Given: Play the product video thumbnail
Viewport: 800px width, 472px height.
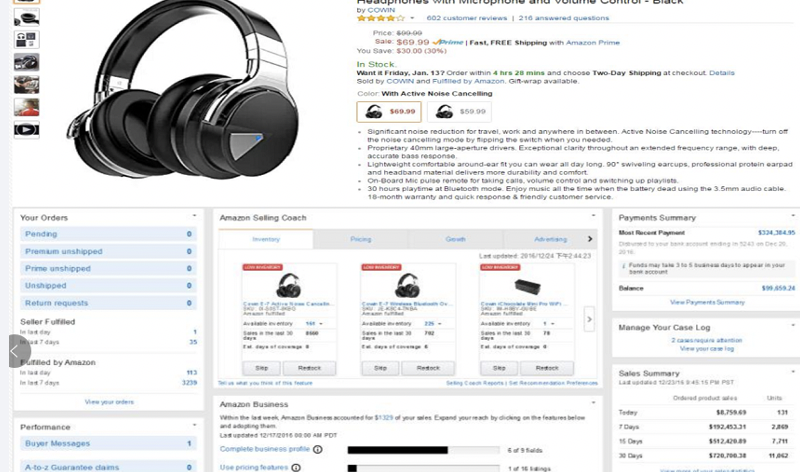Looking at the screenshot, I should pos(27,130).
